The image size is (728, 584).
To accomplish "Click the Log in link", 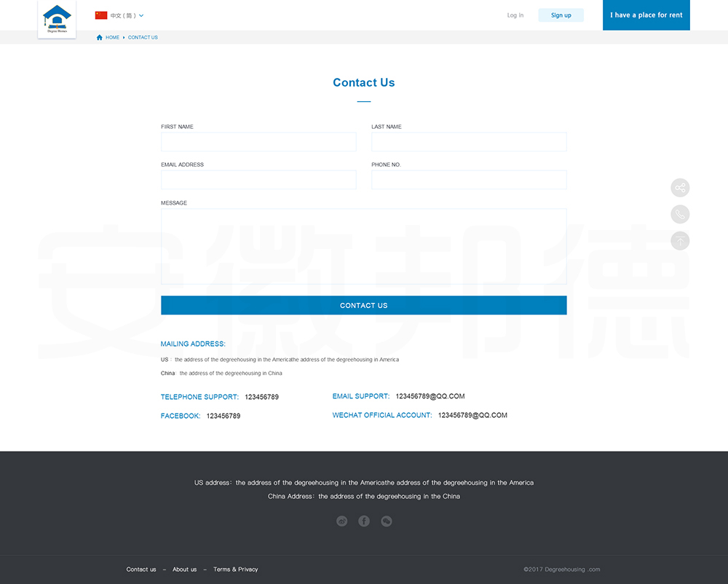I will (515, 15).
